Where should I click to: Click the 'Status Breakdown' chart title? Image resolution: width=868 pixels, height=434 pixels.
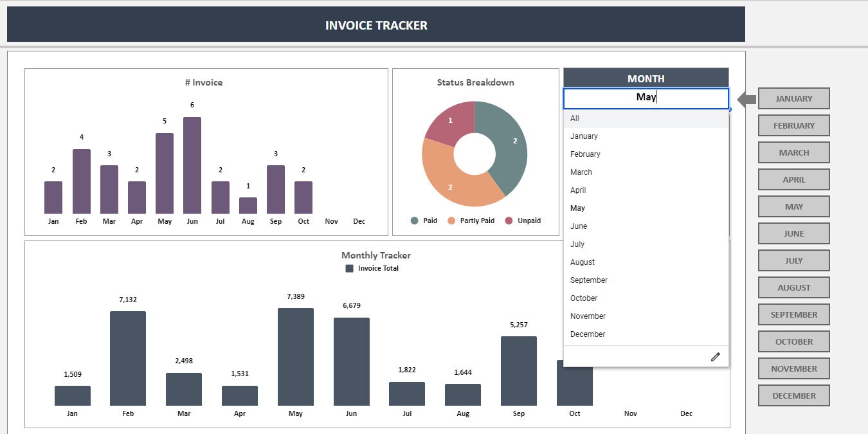tap(475, 82)
